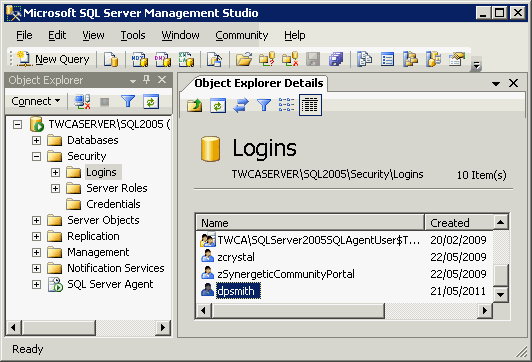
Task: Expand the Notification Services folder
Action: [36, 268]
